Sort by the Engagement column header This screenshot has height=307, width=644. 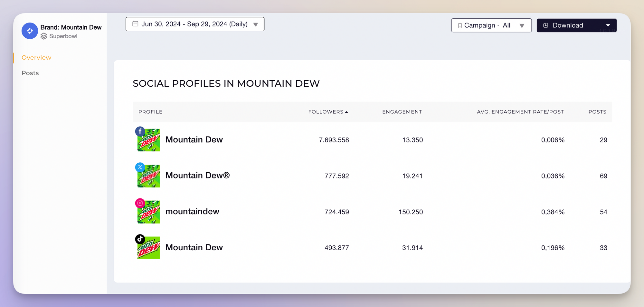[x=402, y=112]
